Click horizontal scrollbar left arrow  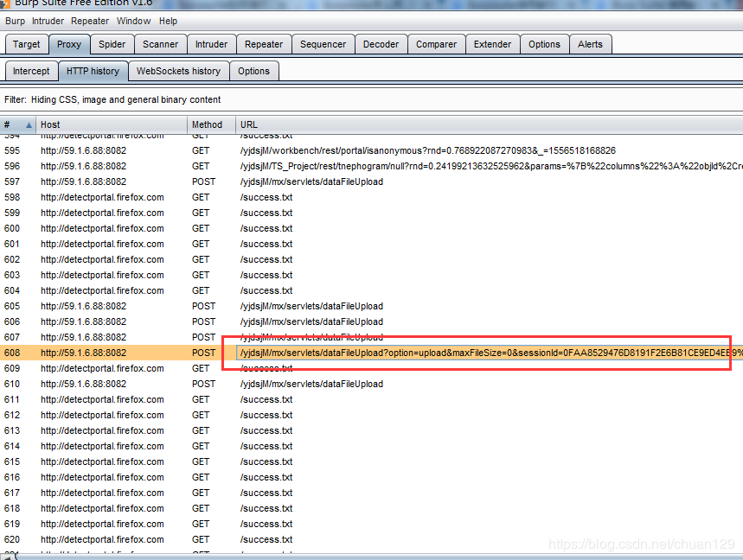(x=7, y=557)
